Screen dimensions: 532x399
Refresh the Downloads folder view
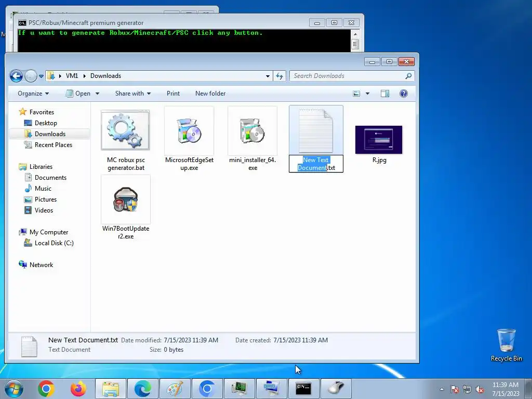click(x=279, y=76)
